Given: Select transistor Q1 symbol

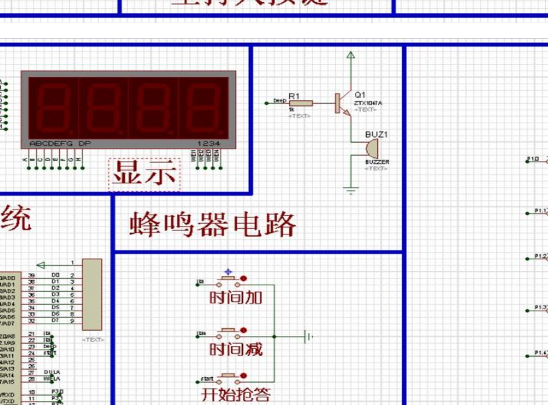Looking at the screenshot, I should pyautogui.click(x=342, y=103).
